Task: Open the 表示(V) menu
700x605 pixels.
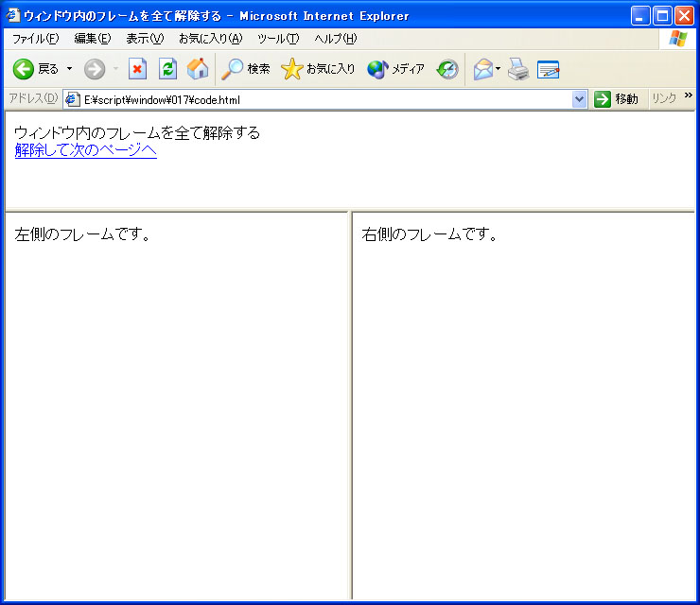Action: tap(145, 39)
